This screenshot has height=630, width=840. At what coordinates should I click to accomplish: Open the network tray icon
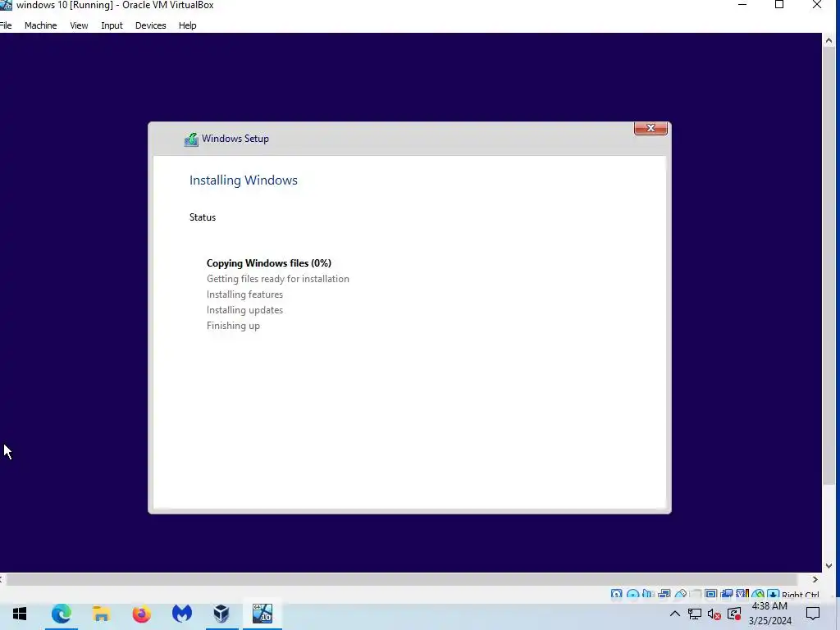pos(695,614)
